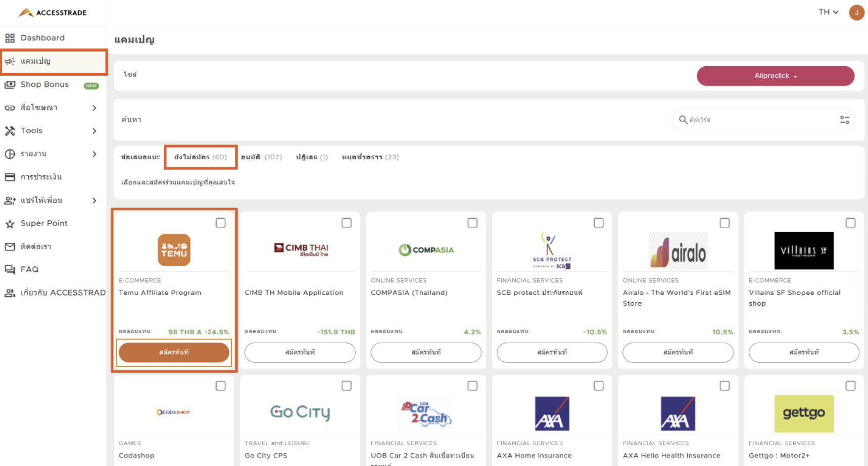Tick the Villains SF Shopee checkbox
The width and height of the screenshot is (868, 466).
[851, 223]
